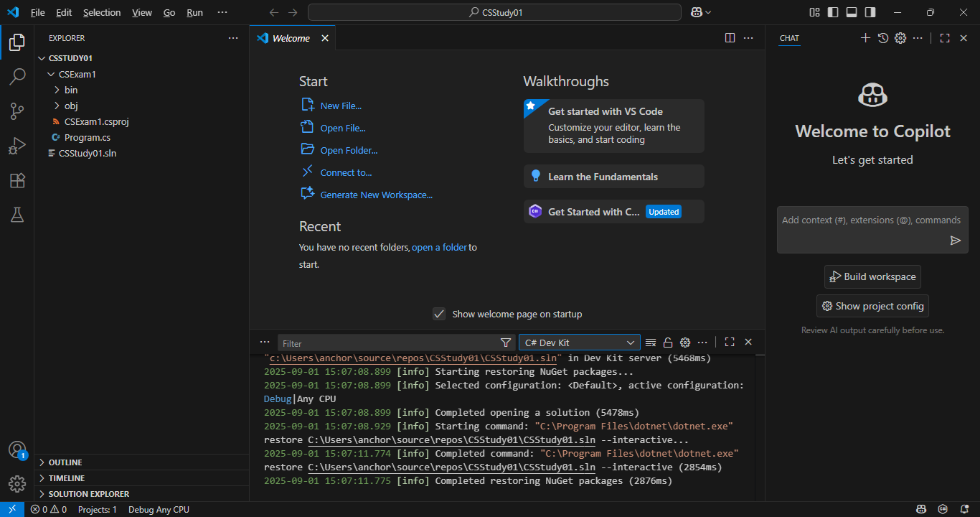Maximize the output panel size
Viewport: 980px width, 517px height.
point(730,343)
